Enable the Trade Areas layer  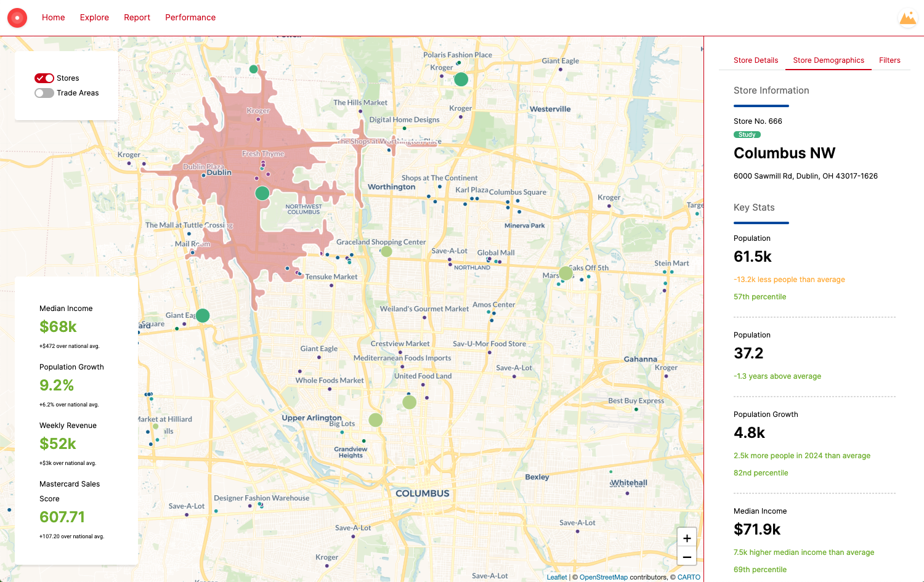tap(44, 93)
